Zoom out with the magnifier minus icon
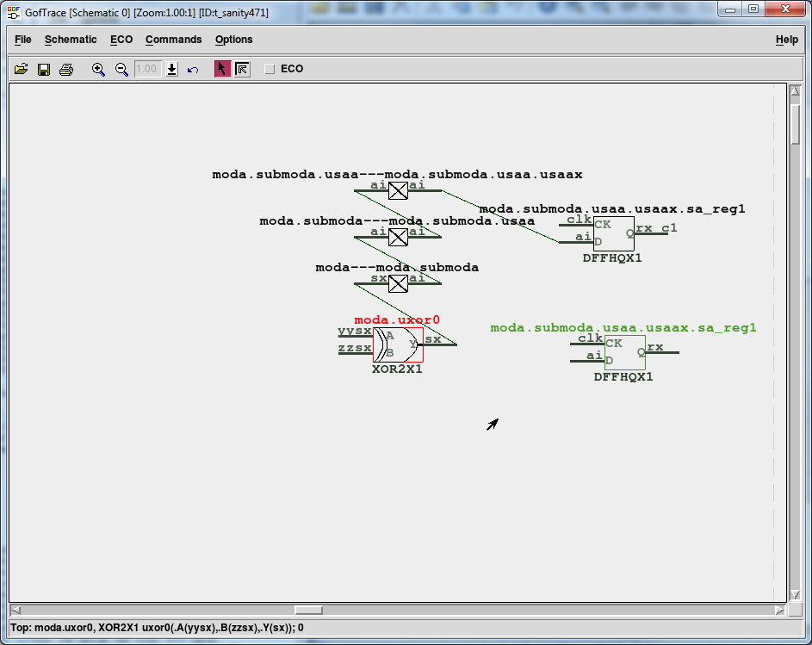This screenshot has width=812, height=645. [121, 69]
